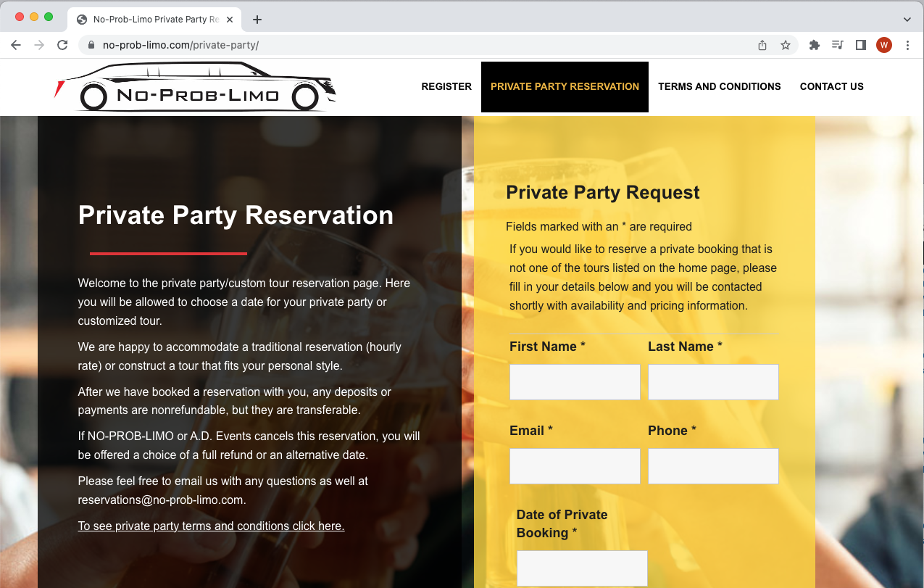
Task: Click the share icon in address bar
Action: pyautogui.click(x=762, y=45)
